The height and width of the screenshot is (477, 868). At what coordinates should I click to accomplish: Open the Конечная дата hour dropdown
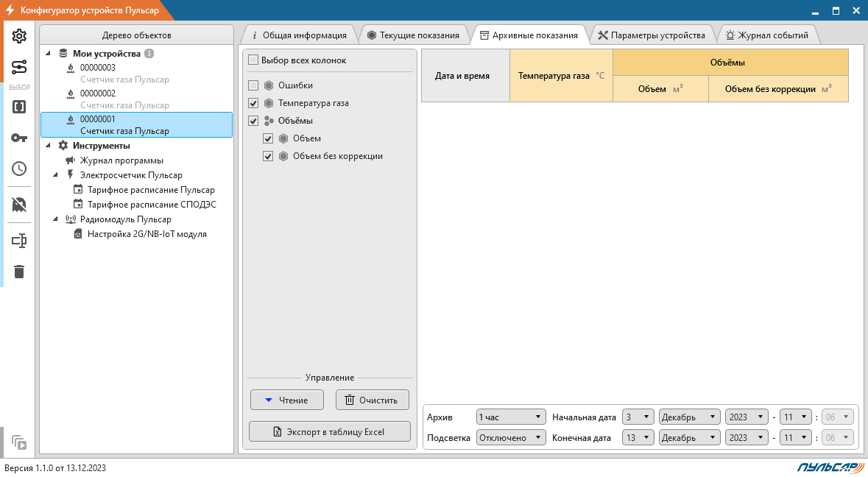[796, 438]
